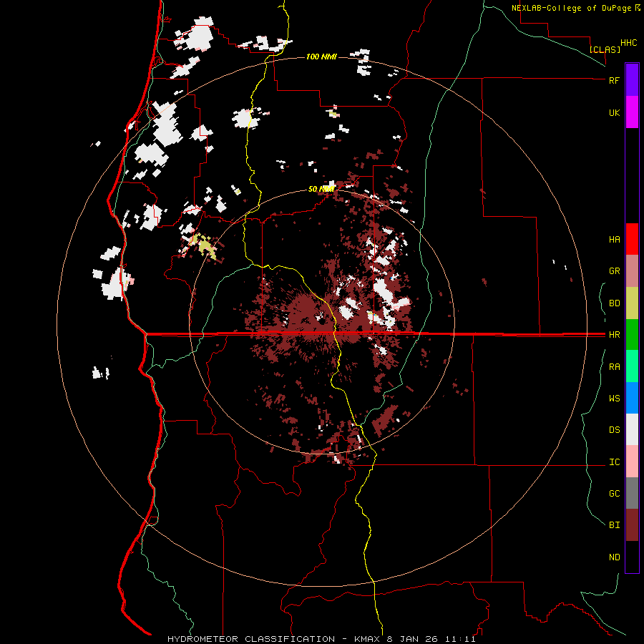This screenshot has height=644, width=644.
Task: Click the UK magenta legend color block
Action: pyautogui.click(x=632, y=112)
